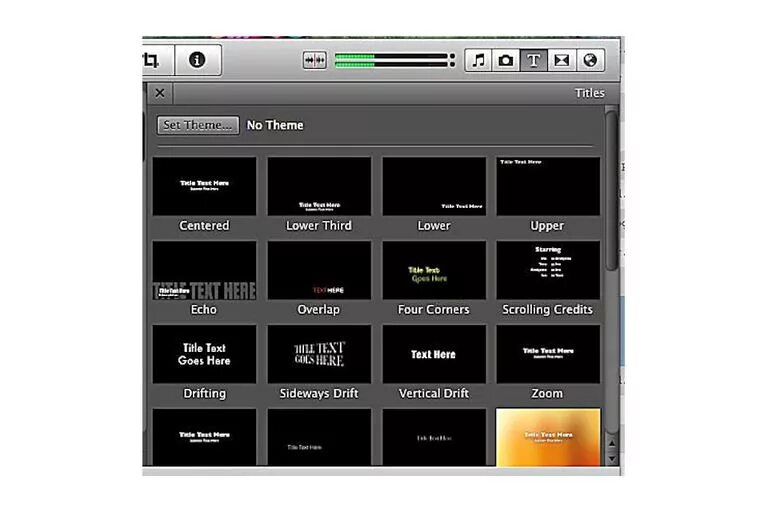Select the Vertical Drift title thumbnail
Screen dimensions: 768x512
434,354
